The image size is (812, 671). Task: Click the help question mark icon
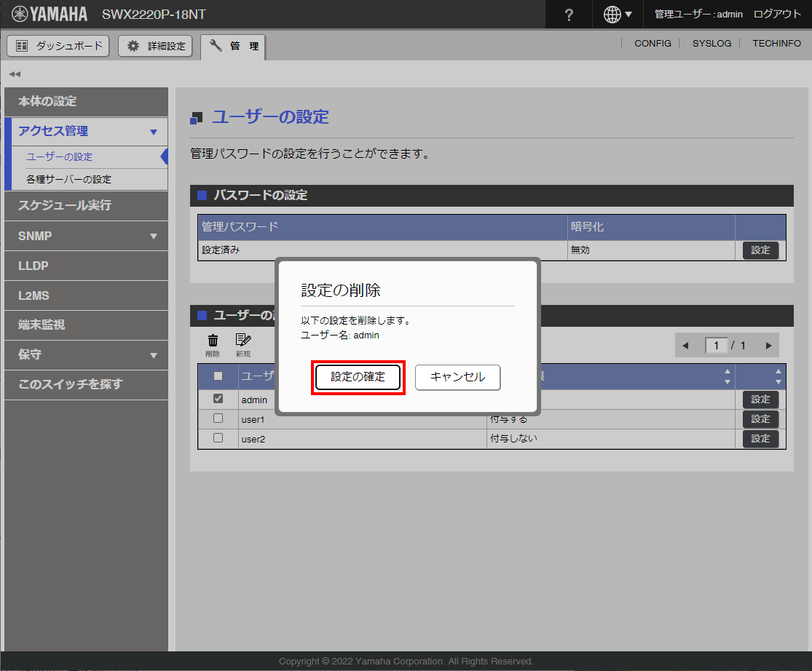pyautogui.click(x=569, y=15)
